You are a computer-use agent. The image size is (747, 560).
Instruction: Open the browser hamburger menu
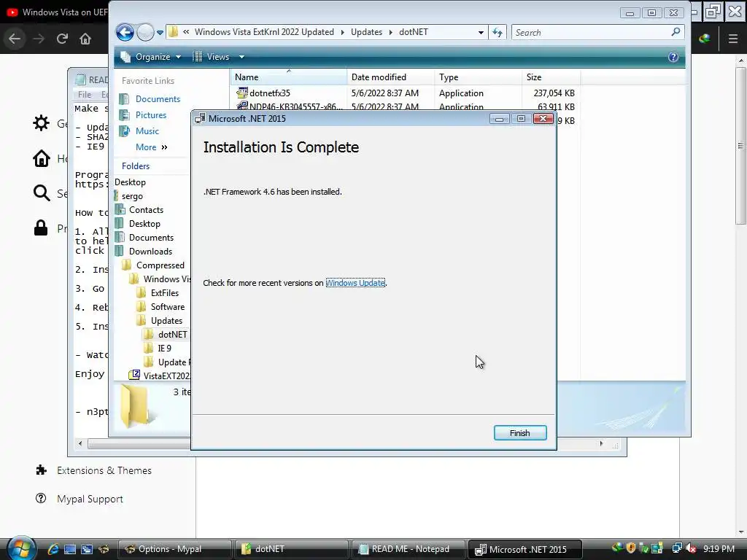point(732,39)
